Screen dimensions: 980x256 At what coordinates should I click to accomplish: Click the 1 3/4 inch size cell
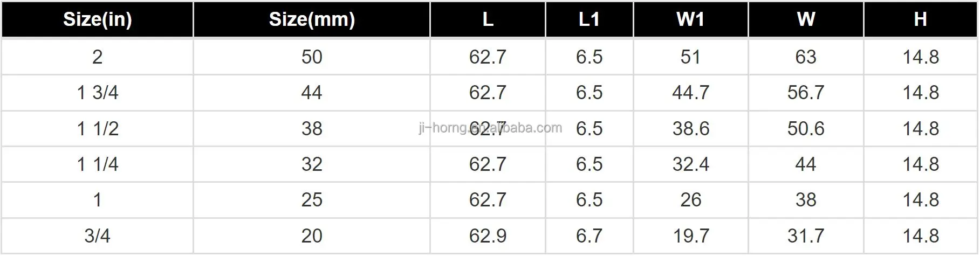click(97, 93)
